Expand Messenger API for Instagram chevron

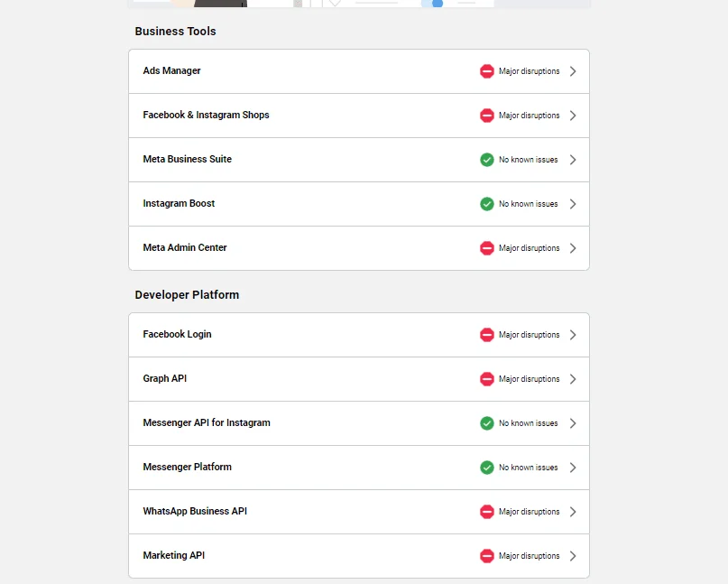pyautogui.click(x=573, y=423)
